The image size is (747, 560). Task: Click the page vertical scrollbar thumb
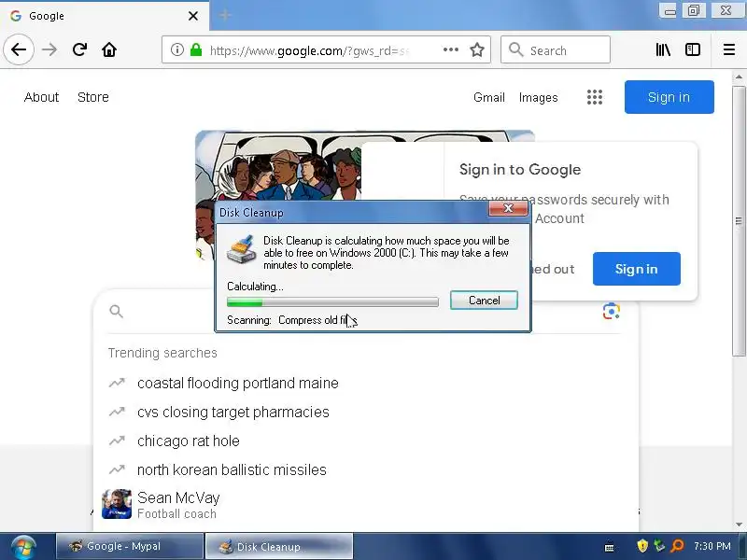pyautogui.click(x=739, y=221)
